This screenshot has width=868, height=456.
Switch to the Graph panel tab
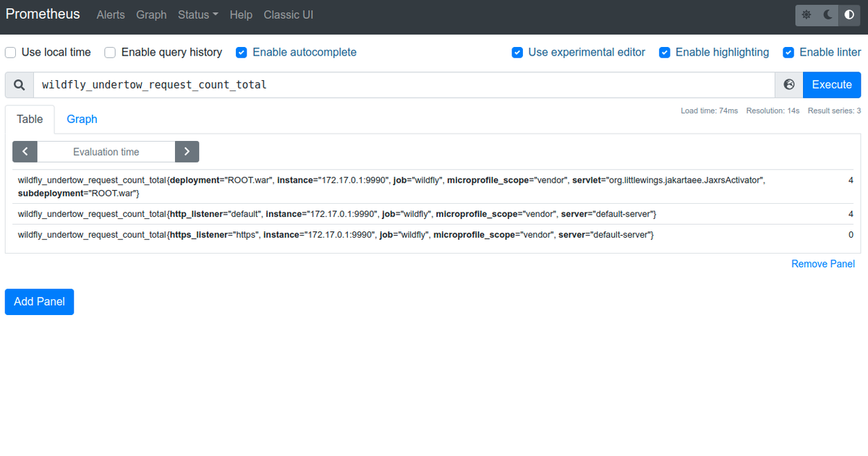tap(82, 119)
